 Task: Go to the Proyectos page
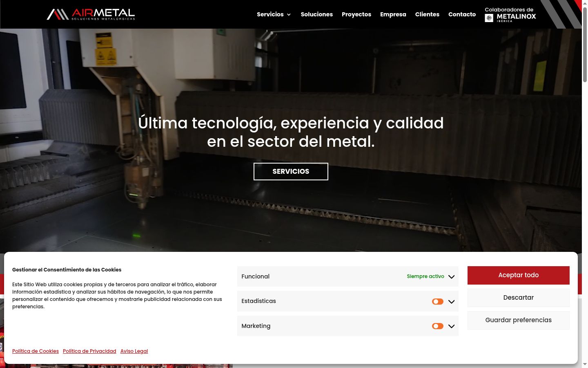click(x=356, y=14)
